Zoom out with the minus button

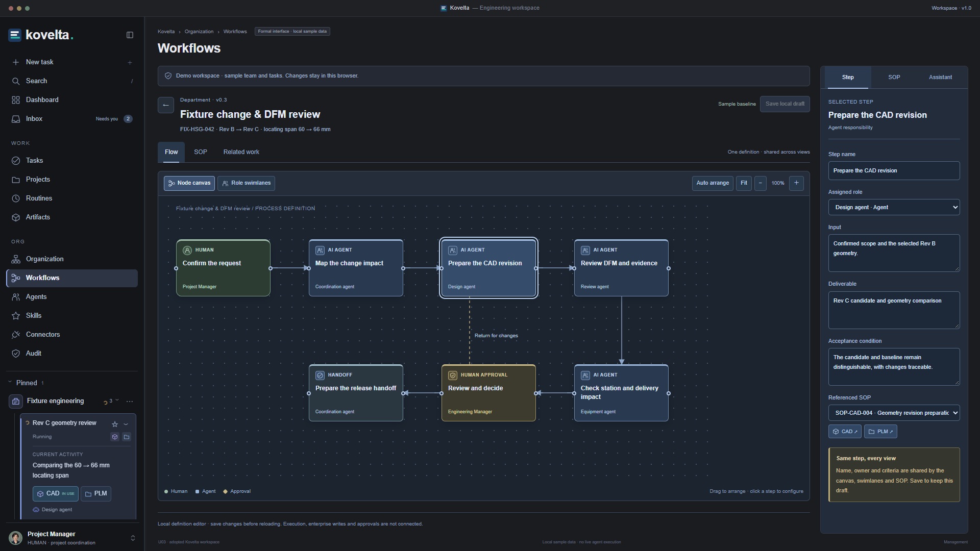[x=760, y=183]
